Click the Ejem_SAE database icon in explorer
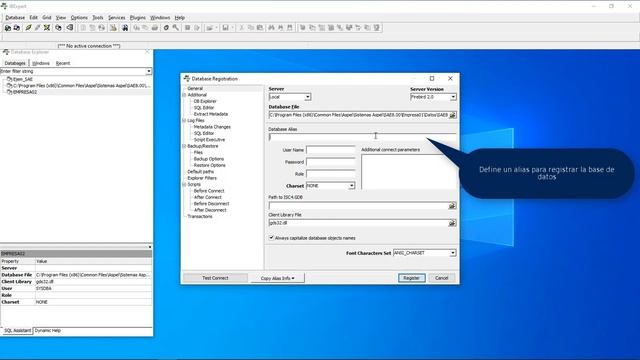 (9, 79)
